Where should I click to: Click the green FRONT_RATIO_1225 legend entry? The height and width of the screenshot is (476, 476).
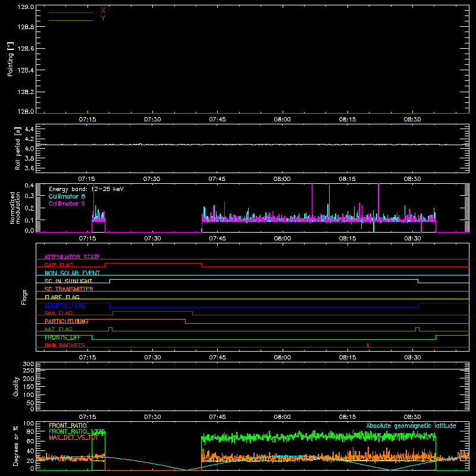[x=77, y=431]
